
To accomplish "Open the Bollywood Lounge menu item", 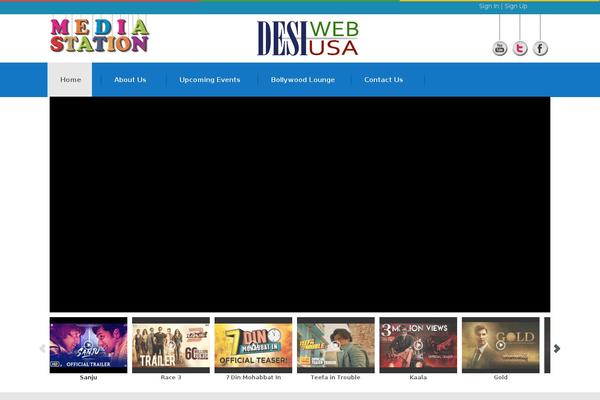I will 303,80.
